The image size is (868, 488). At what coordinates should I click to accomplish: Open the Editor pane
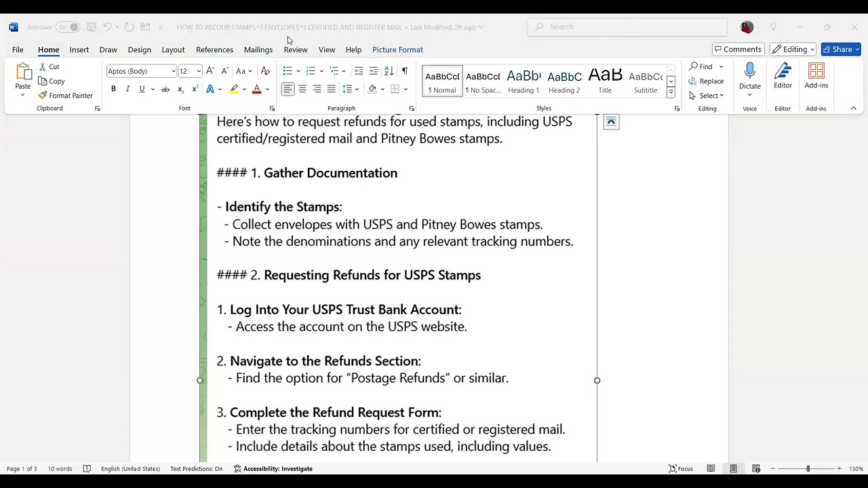[783, 76]
